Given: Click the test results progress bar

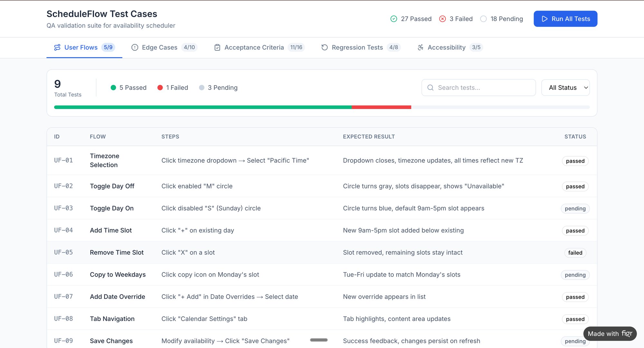Looking at the screenshot, I should (321, 107).
